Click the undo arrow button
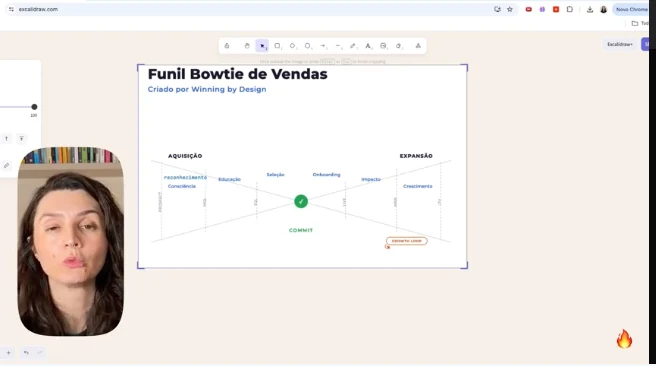 click(x=26, y=353)
